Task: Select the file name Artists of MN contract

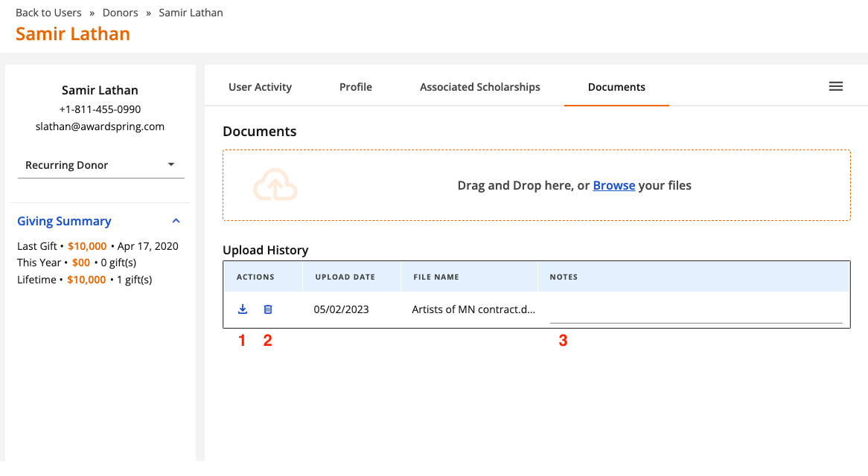Action: point(473,309)
